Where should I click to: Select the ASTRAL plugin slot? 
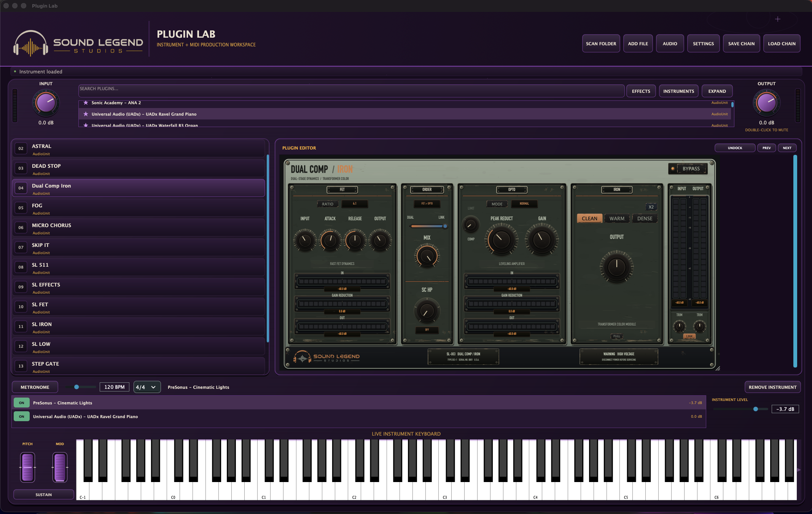(x=139, y=149)
